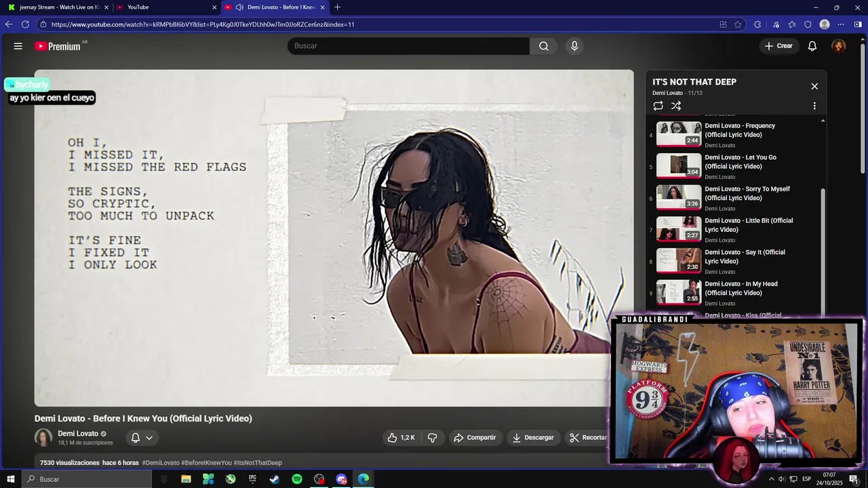Open Demi Lovato channel avatar below video
The width and height of the screenshot is (868, 488).
coord(43,438)
